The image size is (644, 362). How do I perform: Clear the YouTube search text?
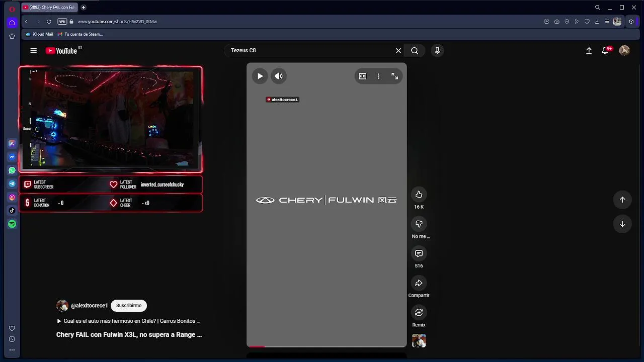(x=398, y=51)
